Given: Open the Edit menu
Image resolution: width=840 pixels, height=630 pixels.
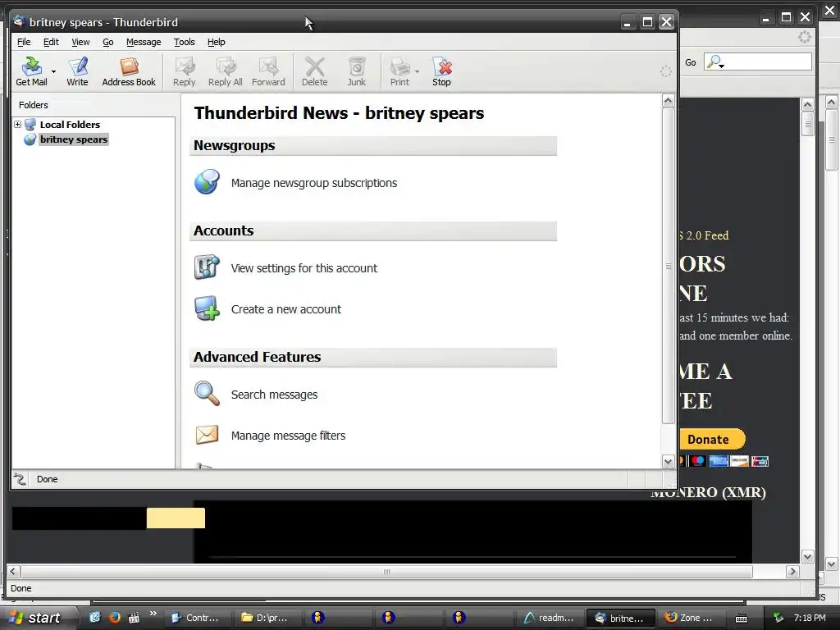Looking at the screenshot, I should pos(51,42).
